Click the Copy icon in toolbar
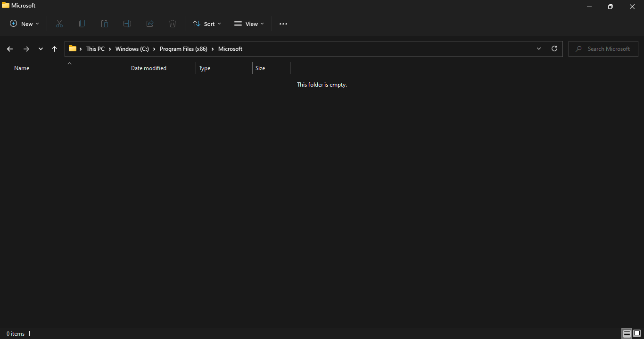 point(82,24)
